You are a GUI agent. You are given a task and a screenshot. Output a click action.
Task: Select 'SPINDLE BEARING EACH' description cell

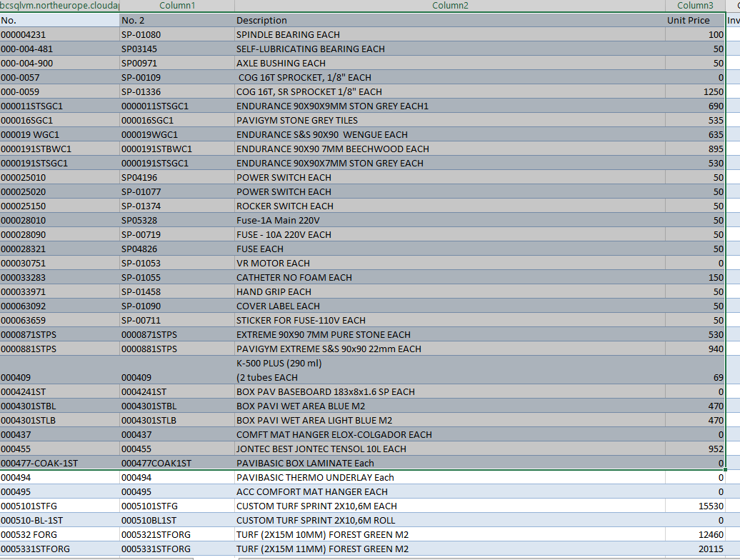tap(450, 34)
